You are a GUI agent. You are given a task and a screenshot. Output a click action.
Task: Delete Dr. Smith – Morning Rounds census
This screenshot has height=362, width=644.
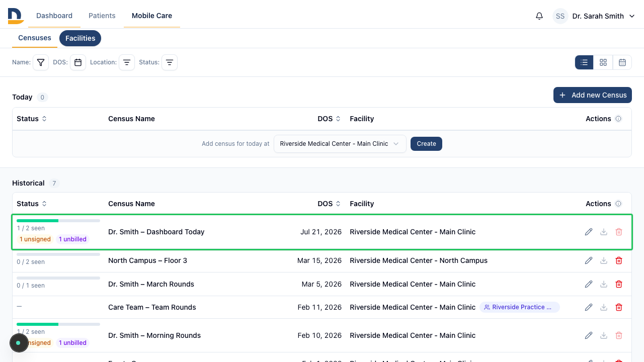click(x=619, y=335)
